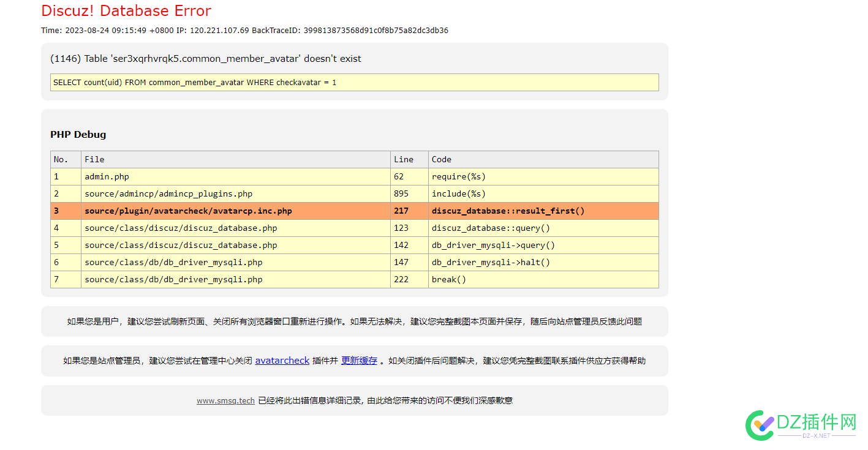
Task: Click the user advice message 如果您是用户
Action: tap(355, 321)
